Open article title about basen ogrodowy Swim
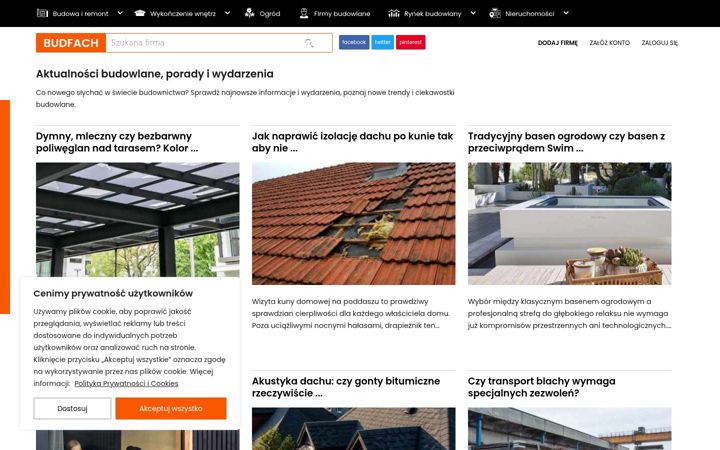This screenshot has width=720, height=450. point(566,142)
